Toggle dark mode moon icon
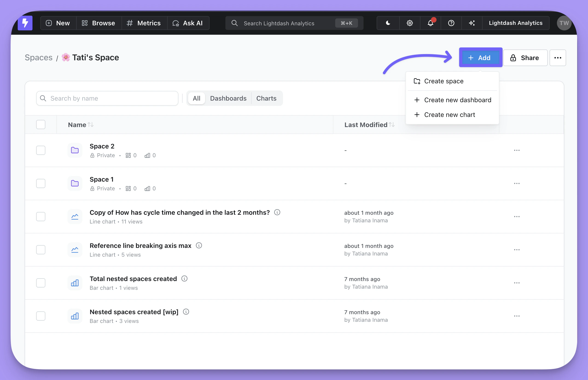Image resolution: width=588 pixels, height=380 pixels. 388,23
